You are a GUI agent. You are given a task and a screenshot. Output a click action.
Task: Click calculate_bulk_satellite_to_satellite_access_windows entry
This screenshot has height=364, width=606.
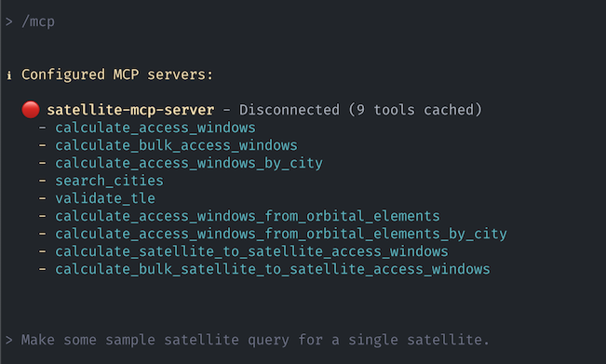pos(273,269)
